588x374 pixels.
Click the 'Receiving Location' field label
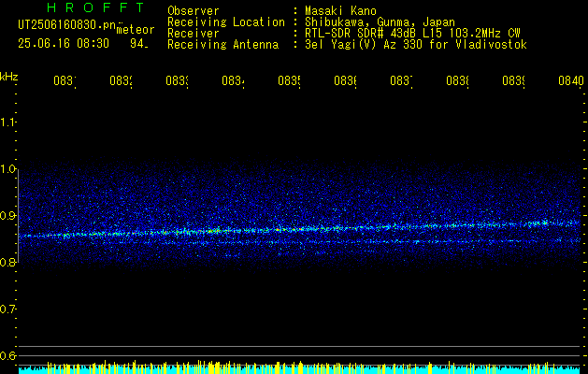tap(226, 22)
